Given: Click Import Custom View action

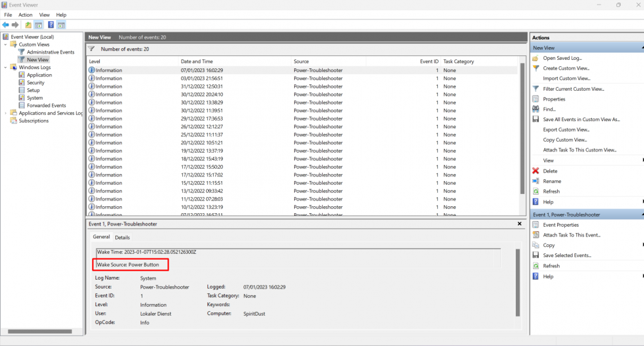Looking at the screenshot, I should point(566,79).
